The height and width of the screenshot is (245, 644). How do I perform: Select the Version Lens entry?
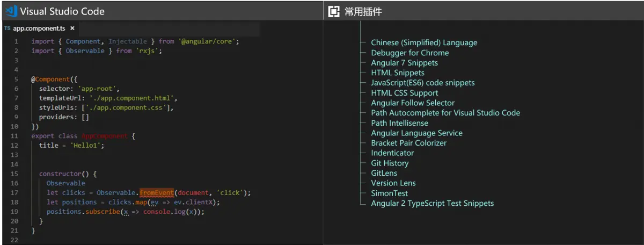pyautogui.click(x=393, y=183)
